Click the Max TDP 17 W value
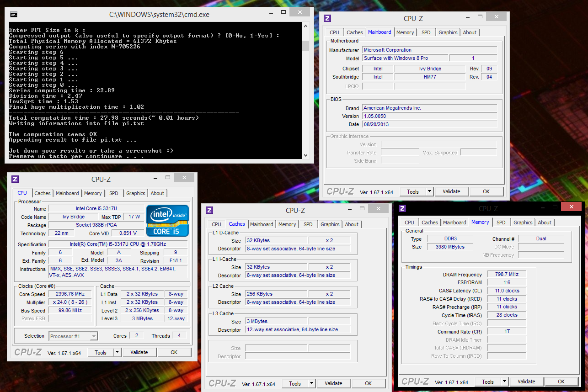Screen dimensions: 588x392 [134, 217]
